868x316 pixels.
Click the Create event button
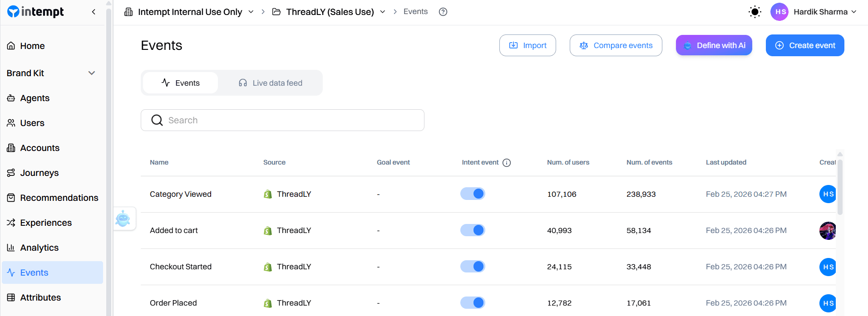(804, 45)
